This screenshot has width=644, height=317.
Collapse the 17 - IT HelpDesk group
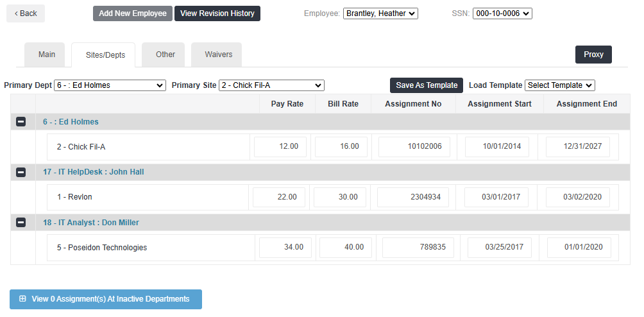(21, 172)
